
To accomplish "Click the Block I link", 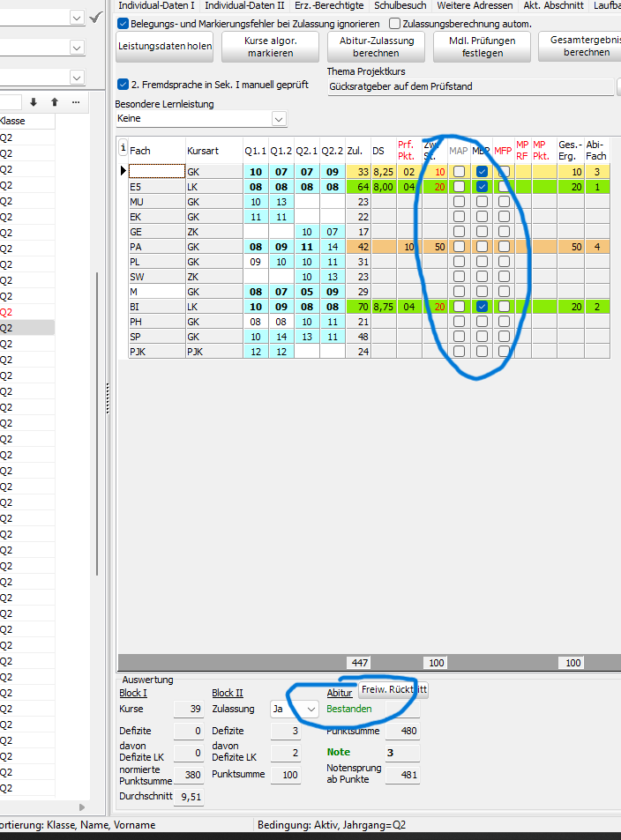I will (x=133, y=693).
